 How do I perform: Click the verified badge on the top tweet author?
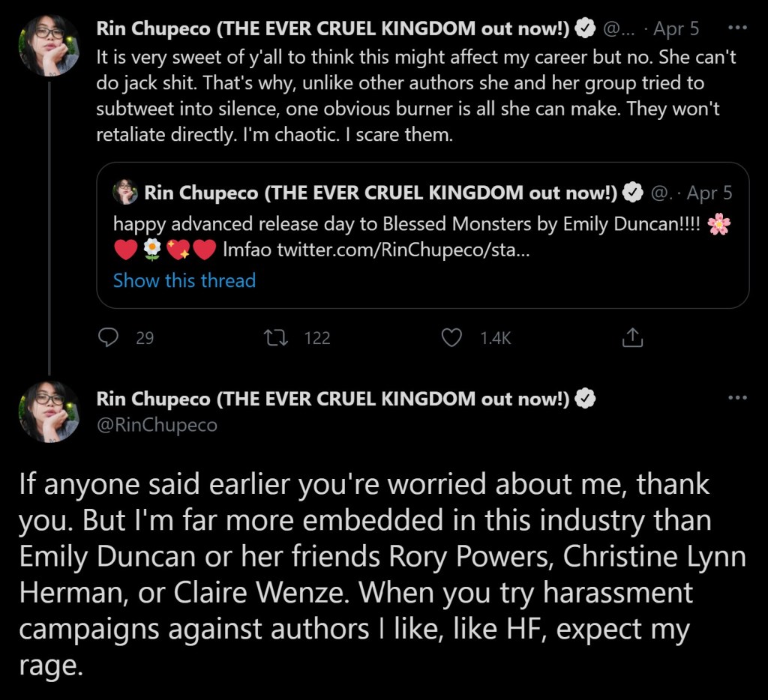tap(586, 29)
